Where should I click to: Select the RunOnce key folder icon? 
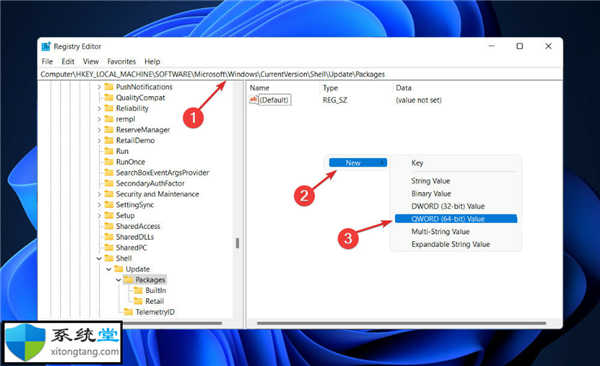109,162
